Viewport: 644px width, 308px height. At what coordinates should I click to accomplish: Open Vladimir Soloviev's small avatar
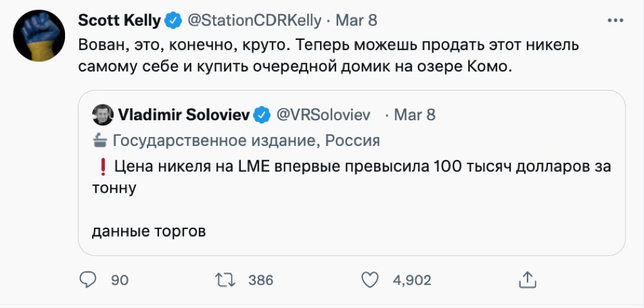coord(102,115)
